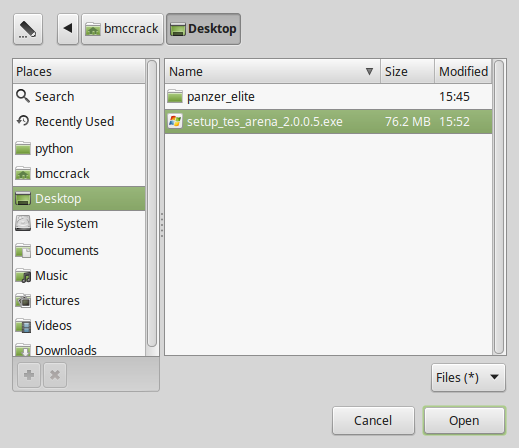Open the Documents place
Screen dimensions: 519x448
(x=79, y=250)
